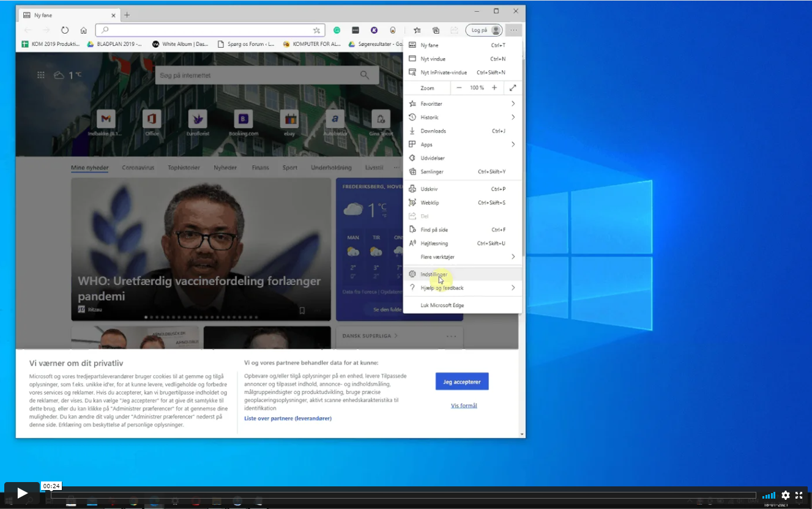The width and height of the screenshot is (812, 509).
Task: Click the Jeg accepterer button
Action: click(x=462, y=382)
